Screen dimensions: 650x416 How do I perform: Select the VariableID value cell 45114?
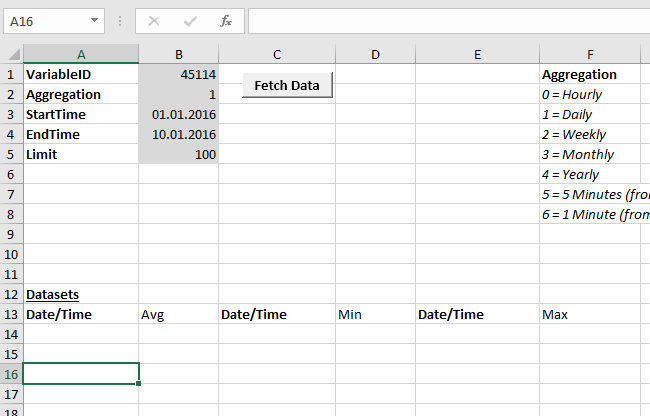coord(178,74)
